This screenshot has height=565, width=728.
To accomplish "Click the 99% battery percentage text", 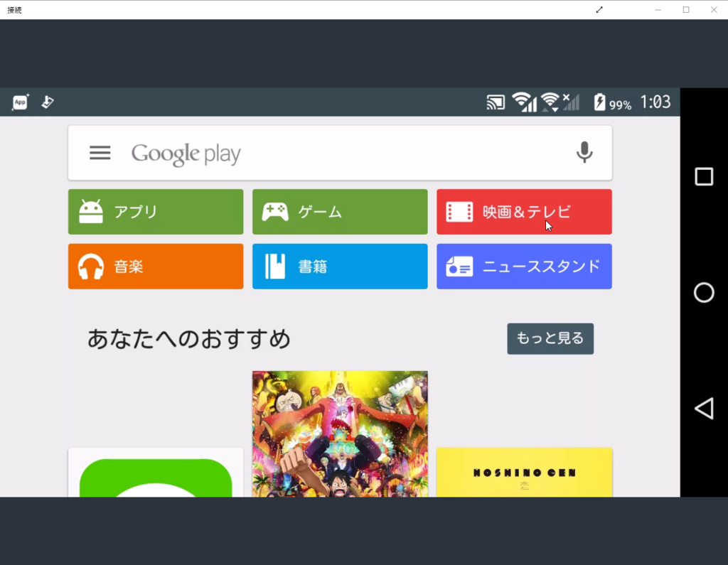I will tap(620, 105).
